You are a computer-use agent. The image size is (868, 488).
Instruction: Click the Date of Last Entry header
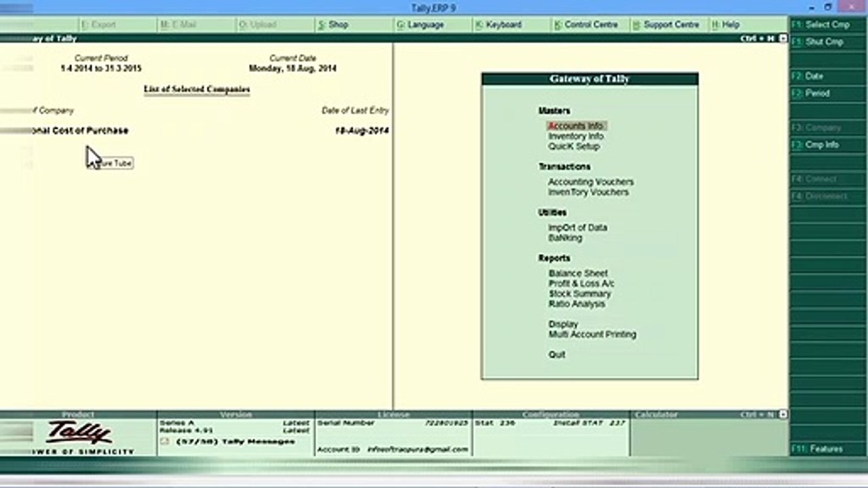tap(355, 110)
